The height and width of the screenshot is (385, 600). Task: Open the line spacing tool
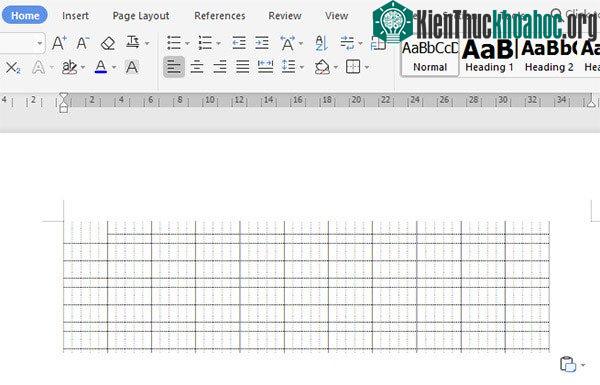[288, 67]
